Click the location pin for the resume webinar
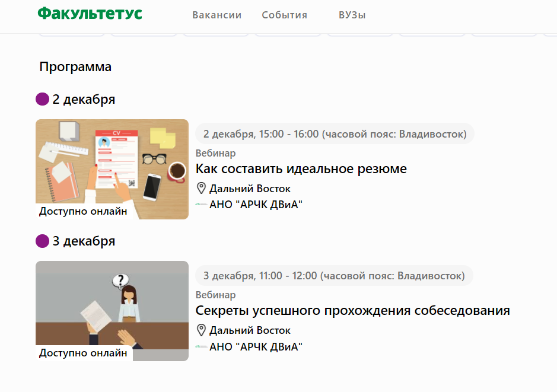The height and width of the screenshot is (392, 557). 201,189
